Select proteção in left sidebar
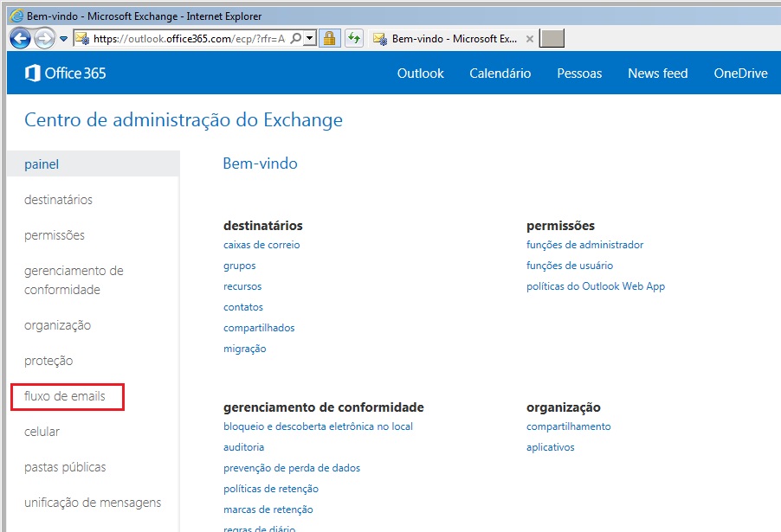This screenshot has width=781, height=532. click(48, 361)
